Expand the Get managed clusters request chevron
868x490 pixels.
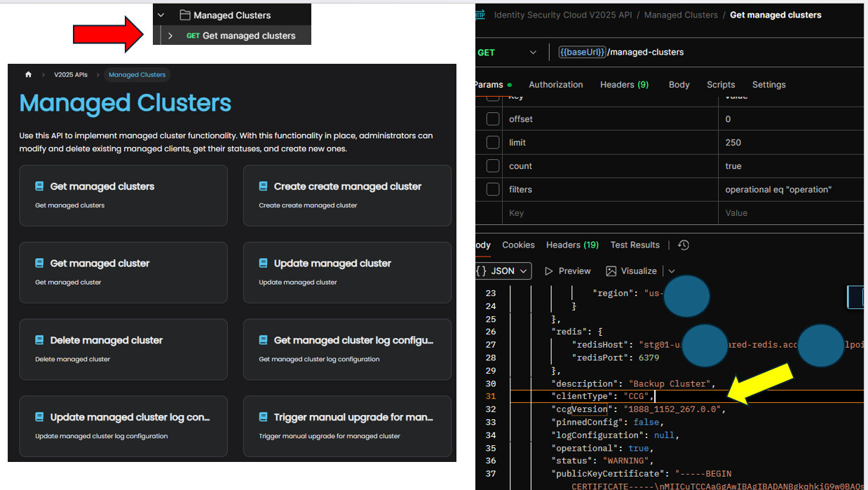pyautogui.click(x=170, y=36)
